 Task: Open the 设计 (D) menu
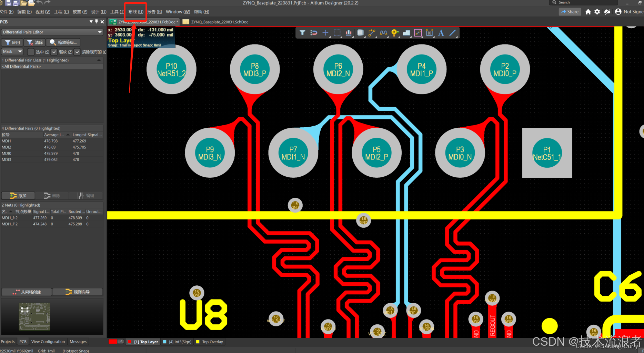point(99,12)
